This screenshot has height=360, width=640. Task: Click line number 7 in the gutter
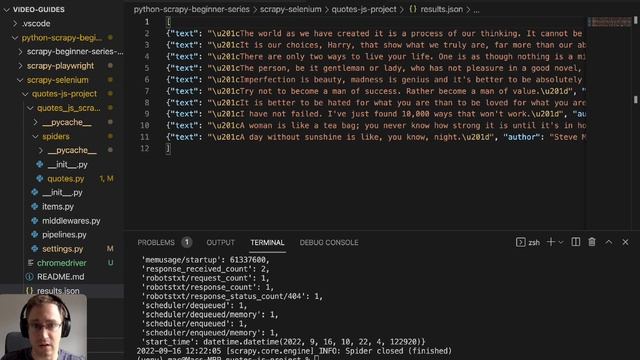(x=147, y=91)
